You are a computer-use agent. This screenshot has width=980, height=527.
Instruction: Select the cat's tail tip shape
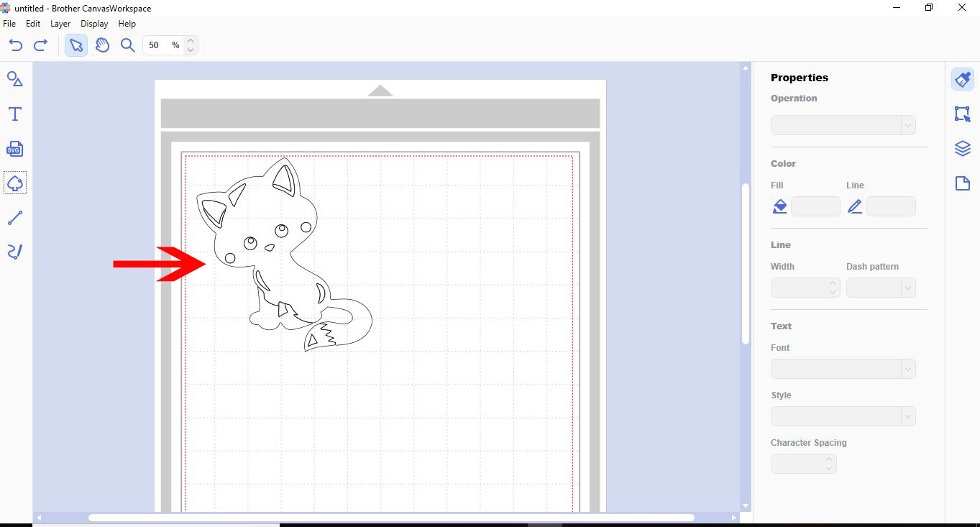[x=319, y=336]
